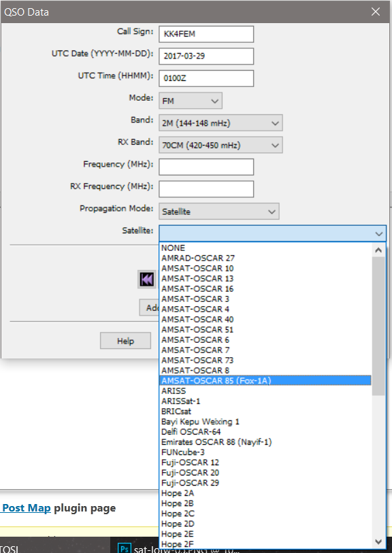Select AMRAD-OSCAR 27 satellite
The width and height of the screenshot is (392, 553).
pyautogui.click(x=265, y=258)
